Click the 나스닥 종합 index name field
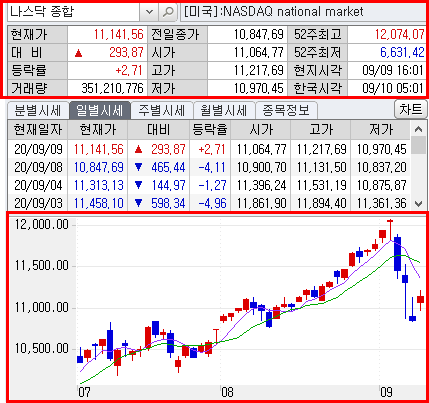This screenshot has width=429, height=403. point(74,12)
